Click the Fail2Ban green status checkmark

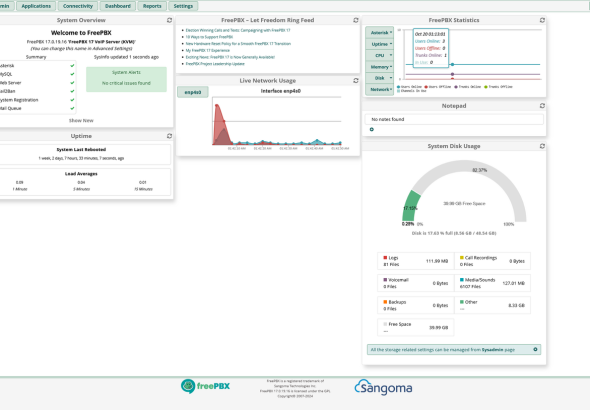72,91
